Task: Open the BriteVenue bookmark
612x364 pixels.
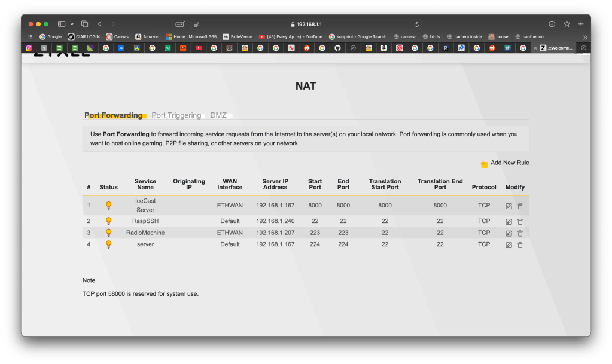Action: coord(238,36)
